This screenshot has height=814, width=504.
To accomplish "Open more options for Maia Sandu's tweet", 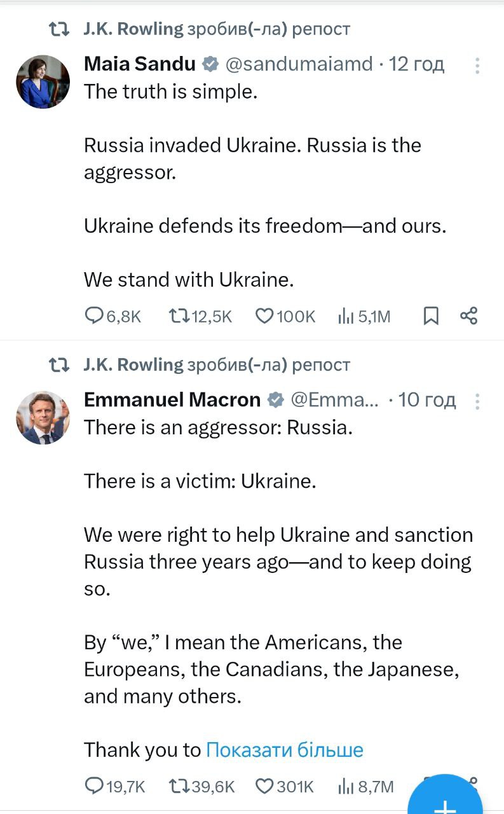I will coord(477,66).
